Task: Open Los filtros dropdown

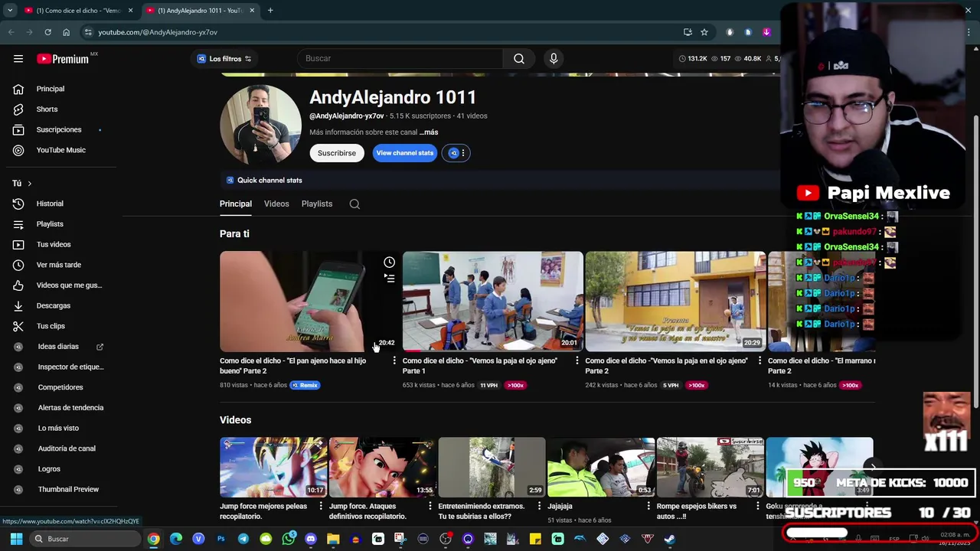Action: (224, 59)
